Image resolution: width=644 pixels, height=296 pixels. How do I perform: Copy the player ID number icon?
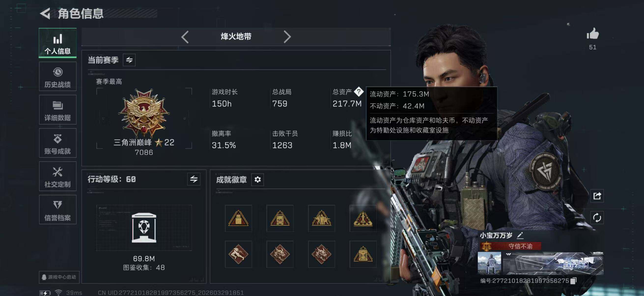tap(574, 281)
